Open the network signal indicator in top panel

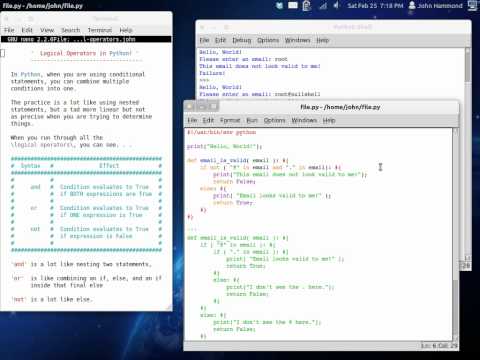point(323,6)
